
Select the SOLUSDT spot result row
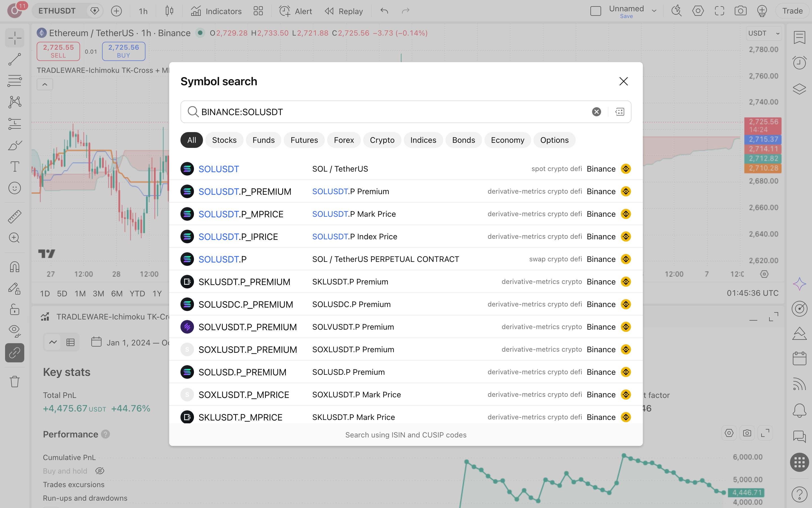pyautogui.click(x=406, y=169)
